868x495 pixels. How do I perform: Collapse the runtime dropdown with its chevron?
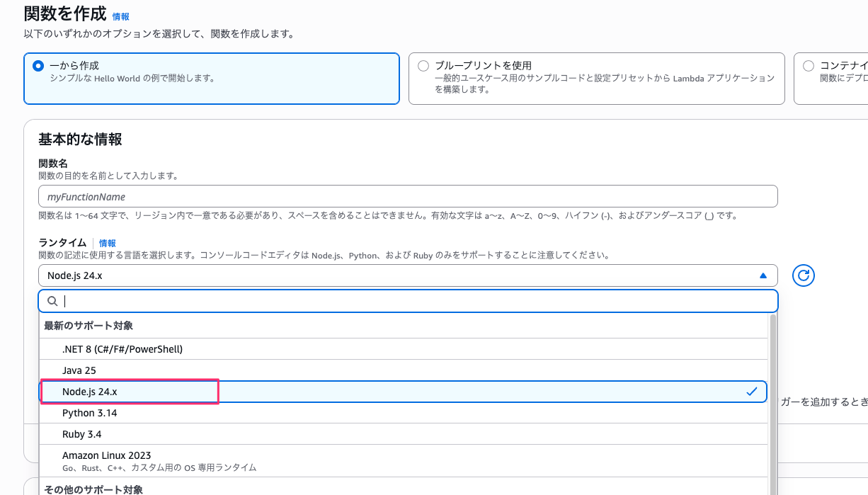click(763, 275)
